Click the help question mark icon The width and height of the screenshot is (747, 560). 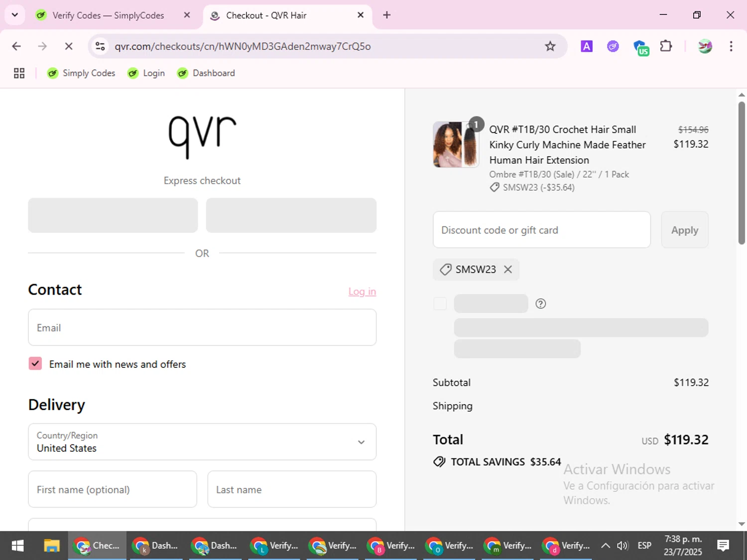point(540,304)
